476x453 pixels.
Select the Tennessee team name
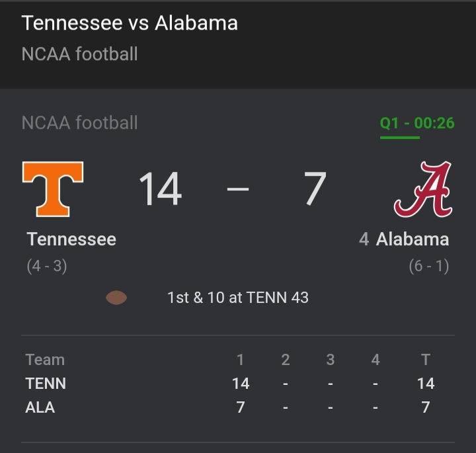pyautogui.click(x=71, y=239)
